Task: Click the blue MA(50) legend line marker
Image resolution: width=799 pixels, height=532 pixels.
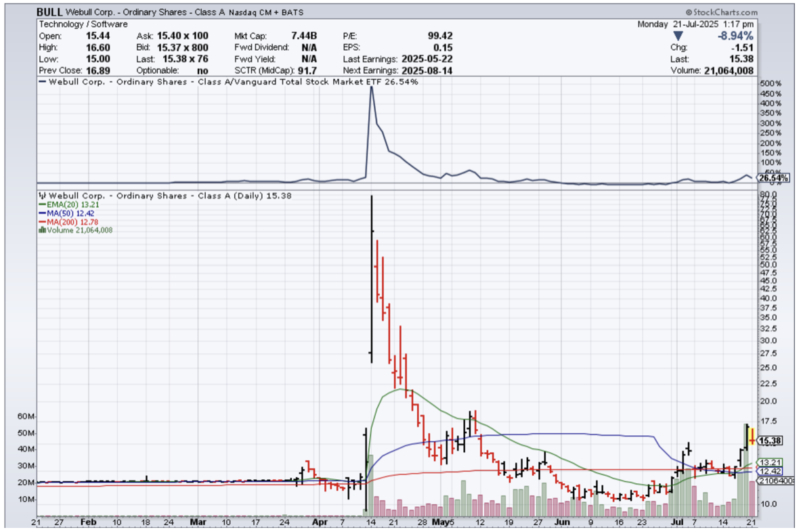Action: [x=43, y=213]
